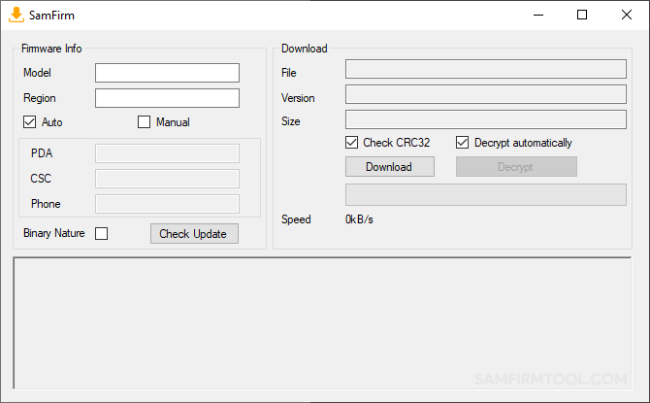The height and width of the screenshot is (403, 650).
Task: Click the Size field in Download
Action: pos(486,120)
